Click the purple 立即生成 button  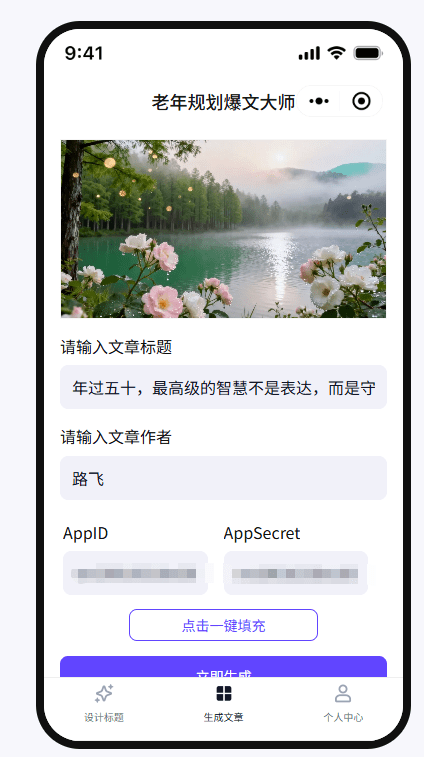click(x=223, y=667)
